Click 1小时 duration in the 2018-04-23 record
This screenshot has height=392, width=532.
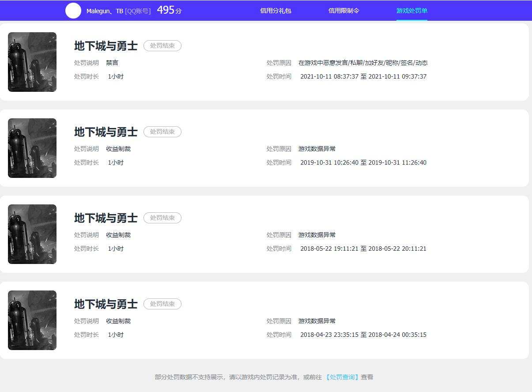point(116,335)
